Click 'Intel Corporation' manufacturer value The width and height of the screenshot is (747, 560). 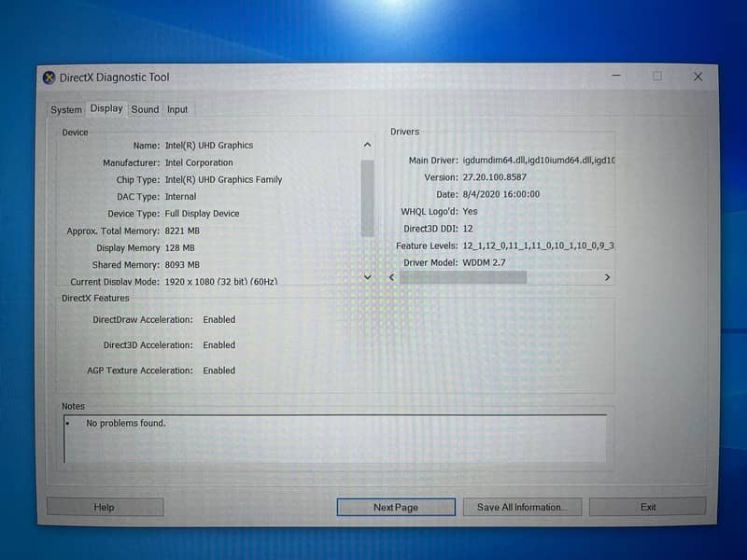tap(199, 162)
